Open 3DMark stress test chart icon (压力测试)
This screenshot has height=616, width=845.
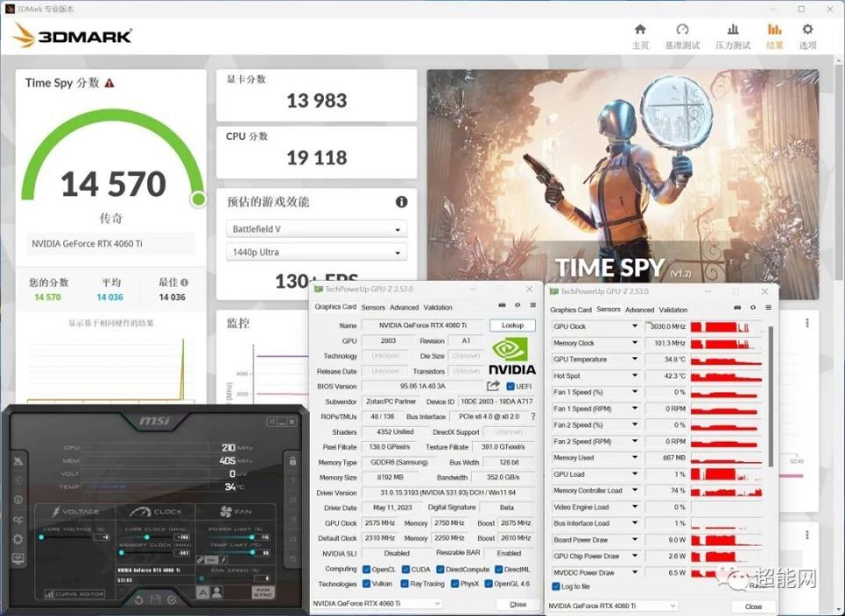click(x=733, y=29)
